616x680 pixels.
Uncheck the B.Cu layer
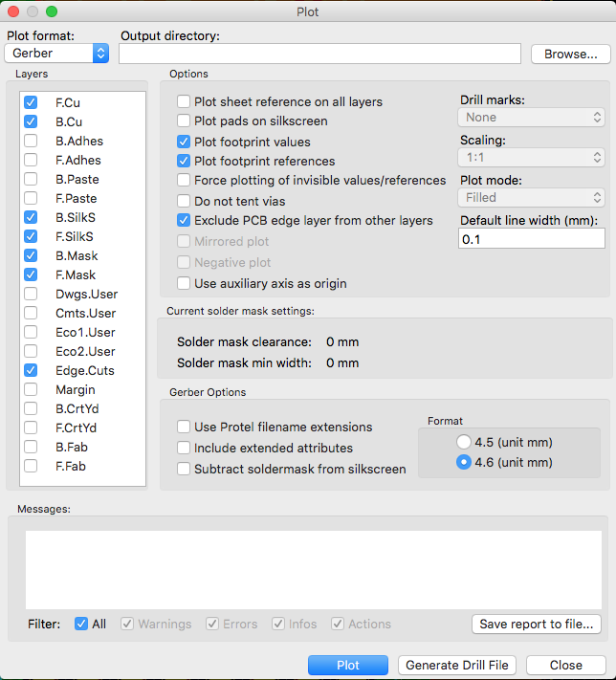click(x=31, y=121)
